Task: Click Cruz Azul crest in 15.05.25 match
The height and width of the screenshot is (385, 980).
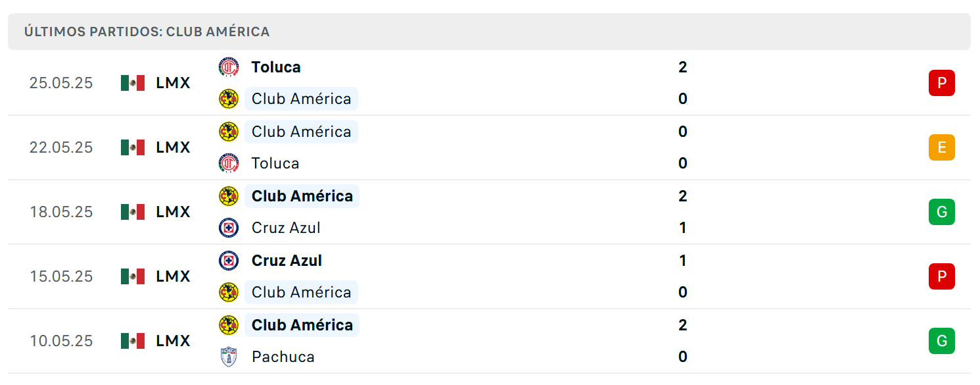Action: tap(228, 261)
